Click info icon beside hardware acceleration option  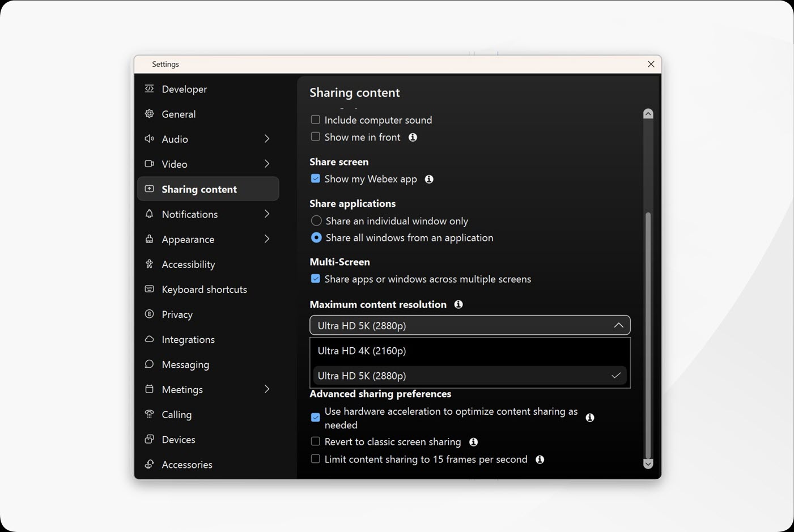pyautogui.click(x=590, y=418)
